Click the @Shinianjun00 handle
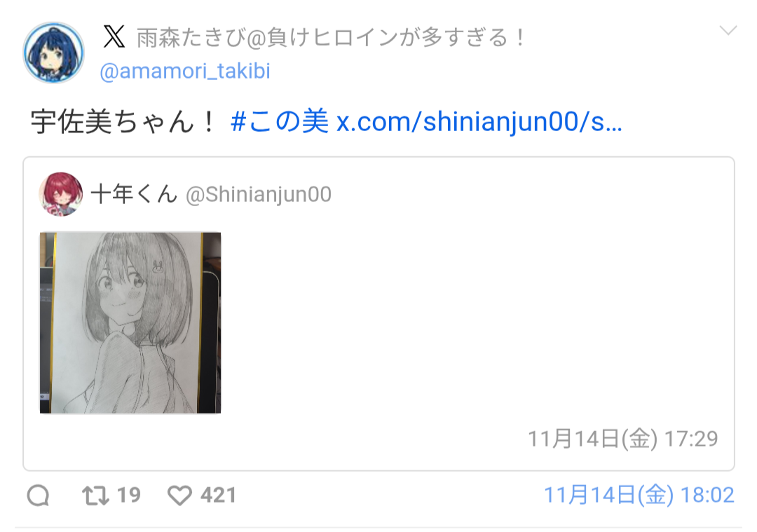The height and width of the screenshot is (532, 757). (x=258, y=195)
